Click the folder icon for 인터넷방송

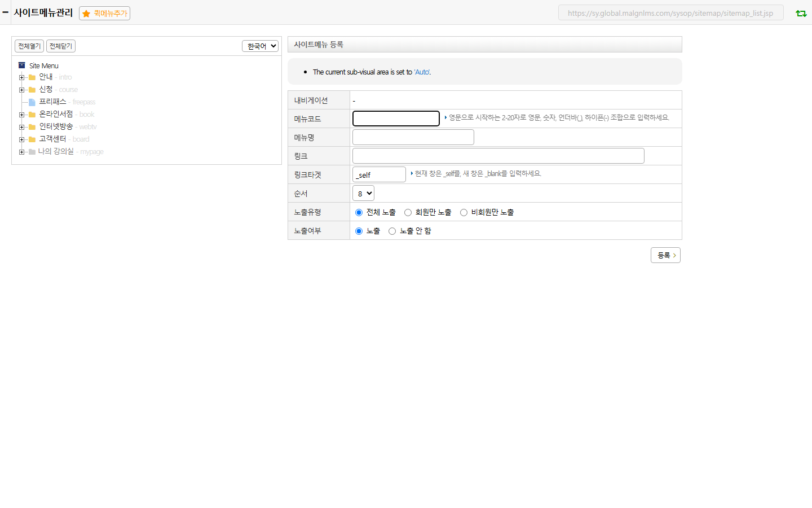pyautogui.click(x=32, y=127)
